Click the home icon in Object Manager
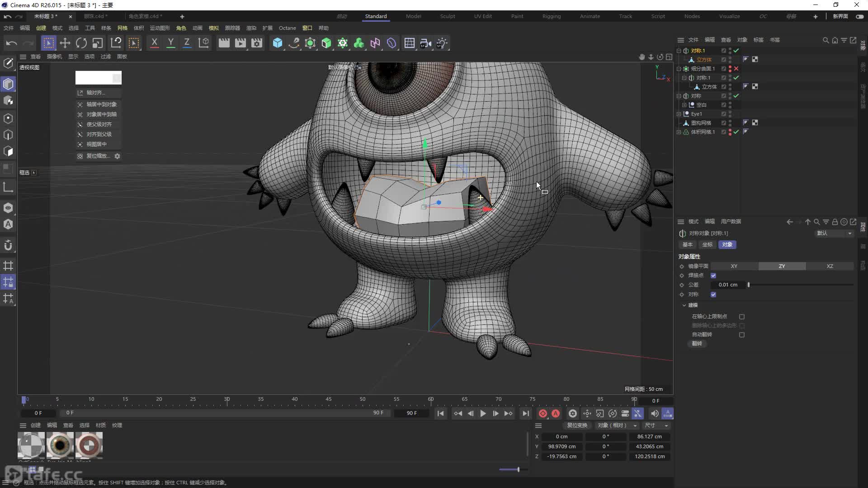This screenshot has height=488, width=868. (835, 40)
